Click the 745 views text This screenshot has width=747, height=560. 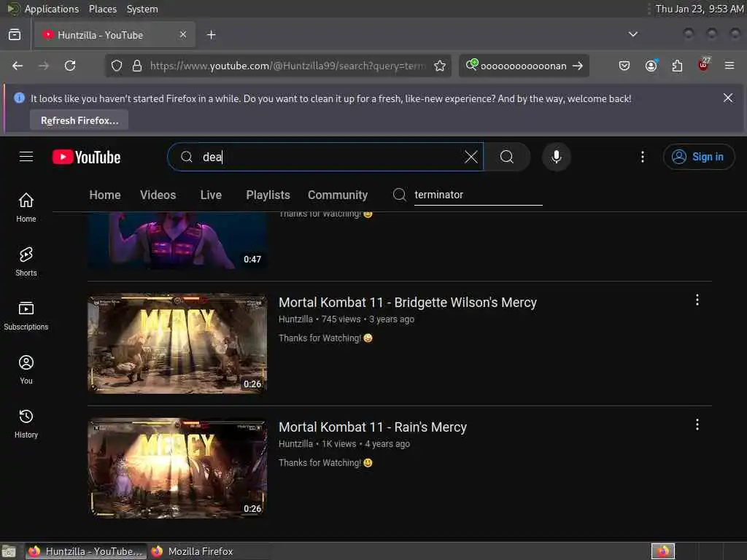click(341, 319)
